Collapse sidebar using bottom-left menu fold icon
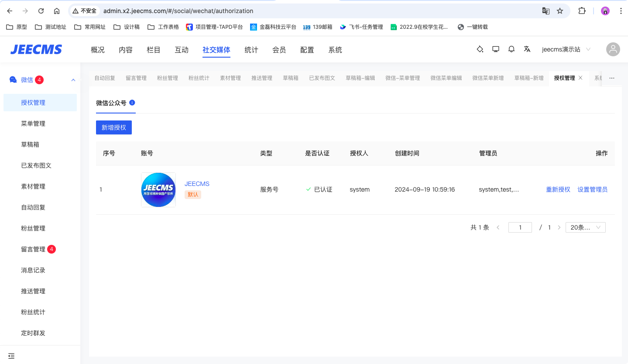The width and height of the screenshot is (628, 364). (11, 356)
